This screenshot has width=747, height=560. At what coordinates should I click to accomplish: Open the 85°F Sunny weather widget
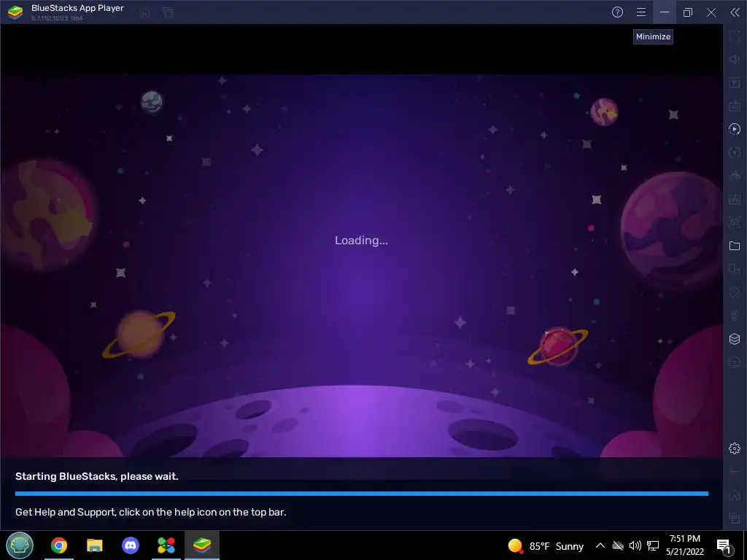546,545
